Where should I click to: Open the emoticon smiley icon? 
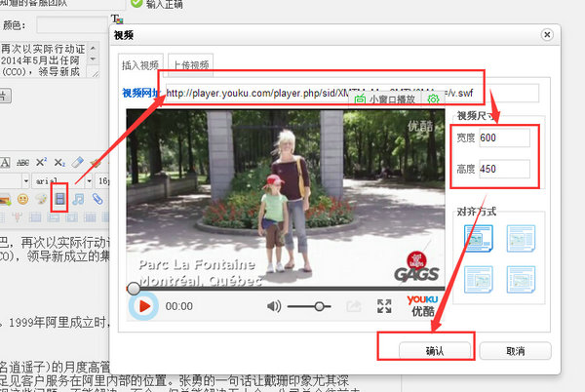click(x=22, y=199)
